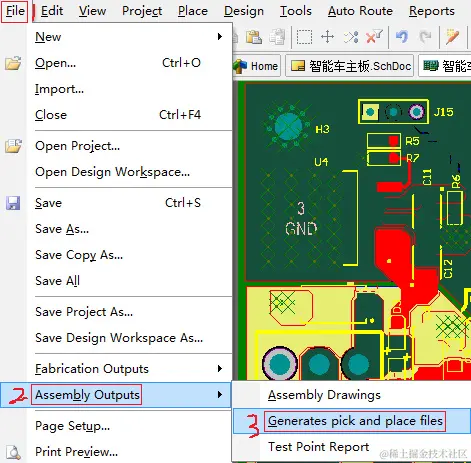The height and width of the screenshot is (463, 471).
Task: Choose Page Setup... menu entry
Action: tap(129, 426)
